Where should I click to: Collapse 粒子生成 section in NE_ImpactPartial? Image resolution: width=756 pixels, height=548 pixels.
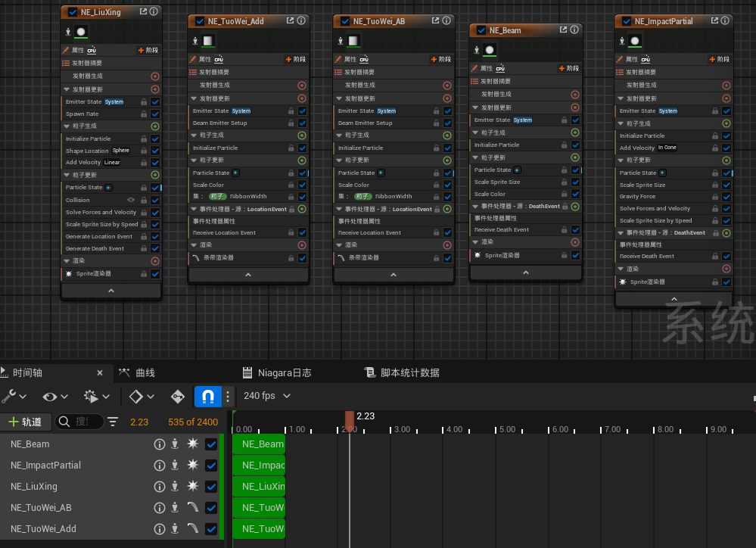click(621, 123)
